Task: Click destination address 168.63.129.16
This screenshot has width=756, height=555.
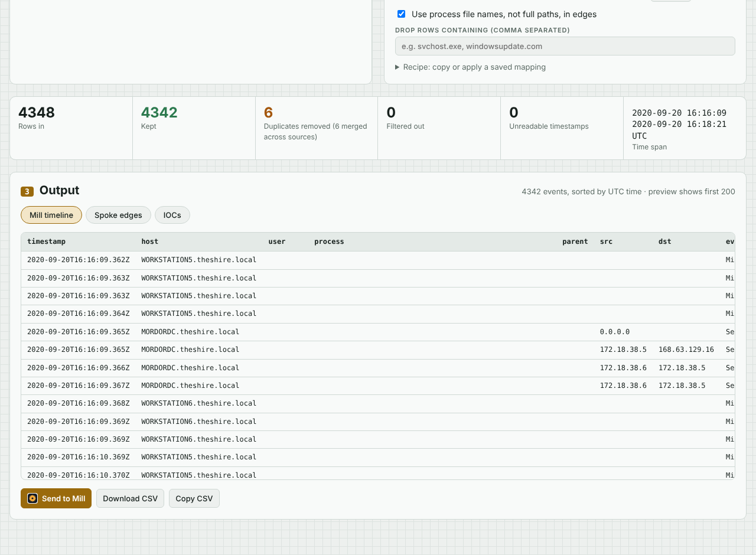Action: coord(686,350)
